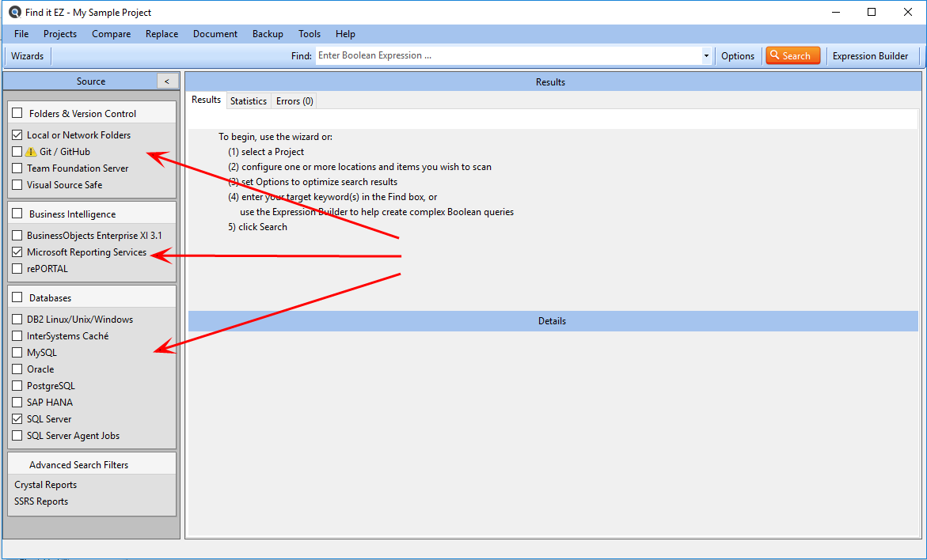Uncheck Local or Network Folders

[17, 135]
